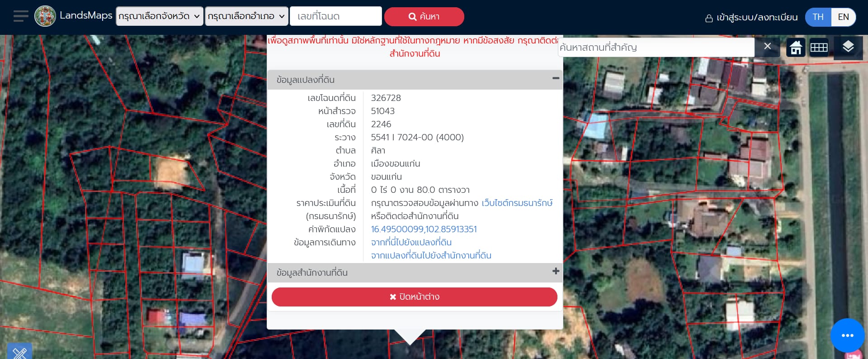
Task: Select the subdistrict value ศิลา
Action: click(x=378, y=150)
